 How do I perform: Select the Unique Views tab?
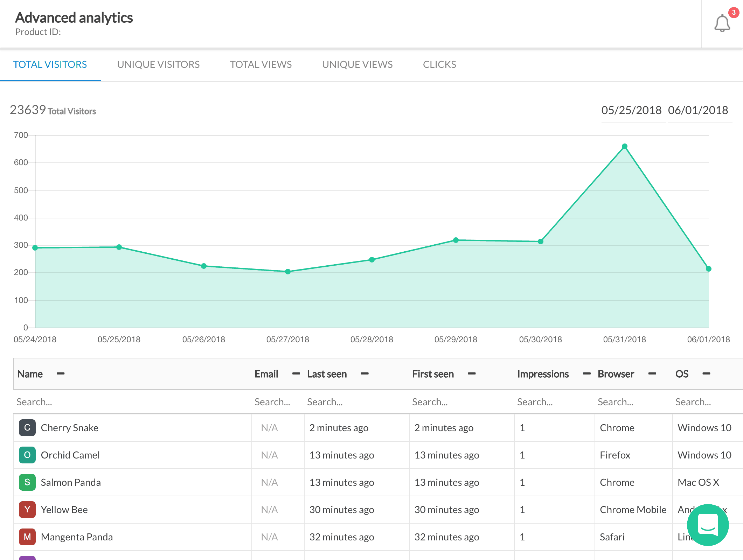[357, 64]
